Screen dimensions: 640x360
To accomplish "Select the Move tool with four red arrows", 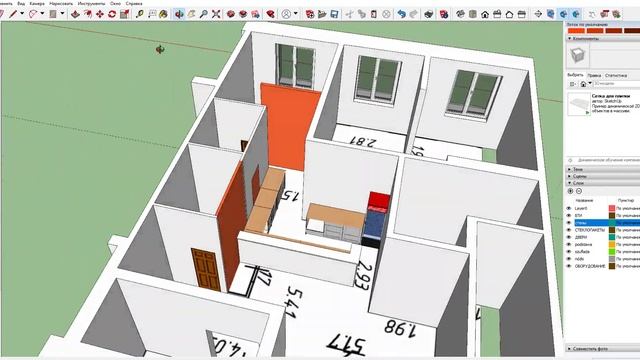I will [x=100, y=14].
